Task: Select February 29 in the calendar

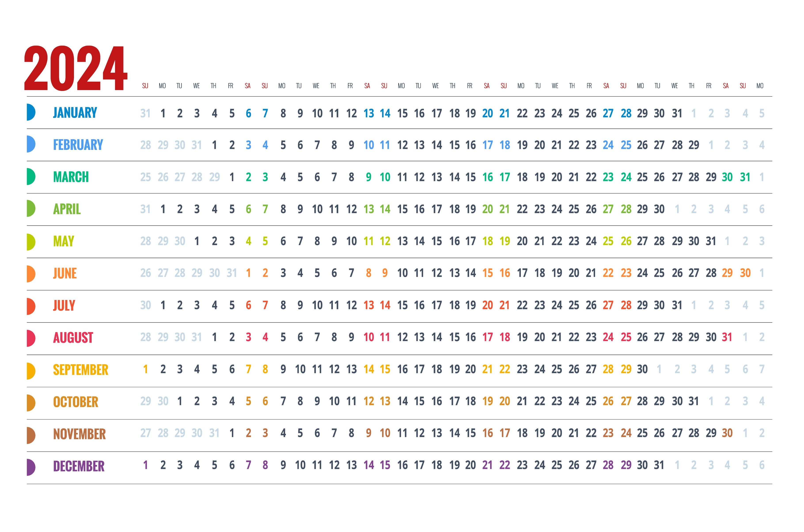Action: pos(694,145)
